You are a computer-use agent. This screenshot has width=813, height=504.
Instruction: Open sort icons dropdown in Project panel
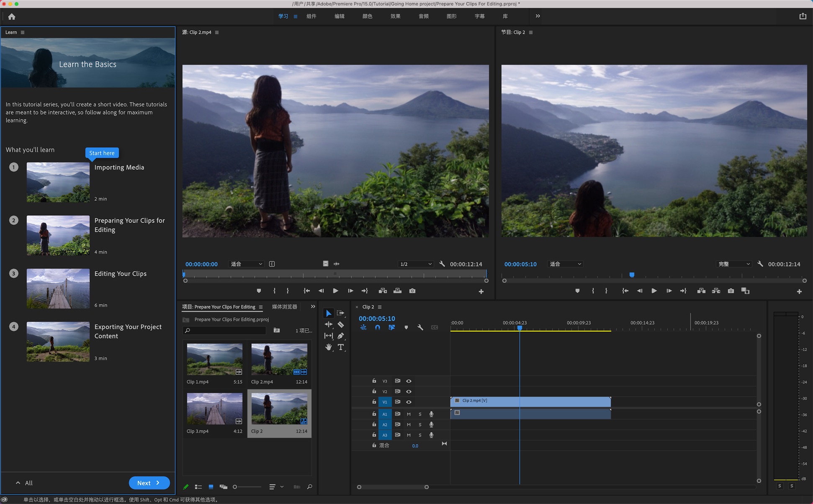276,487
